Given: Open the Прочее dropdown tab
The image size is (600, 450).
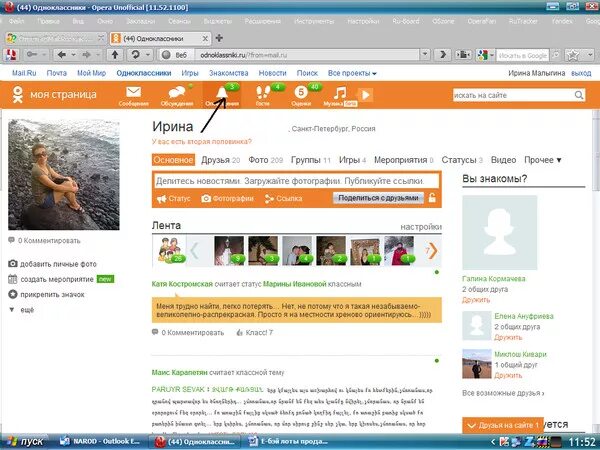Looking at the screenshot, I should click(543, 160).
